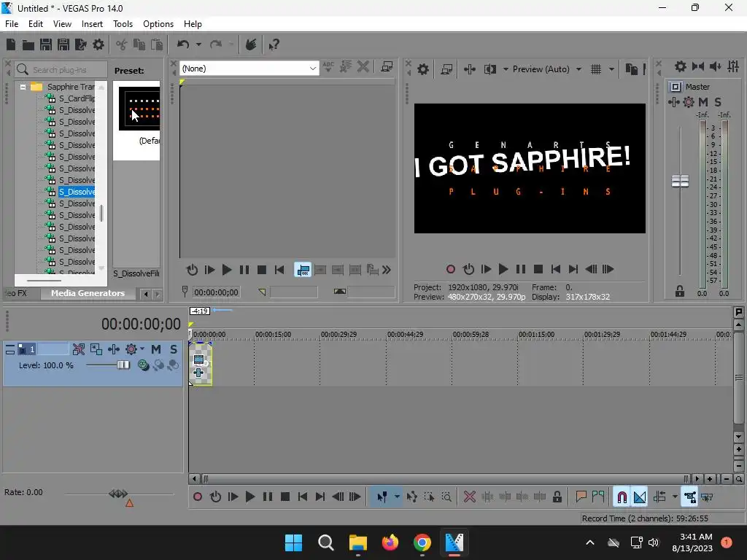Click the video event on the timeline

click(200, 364)
